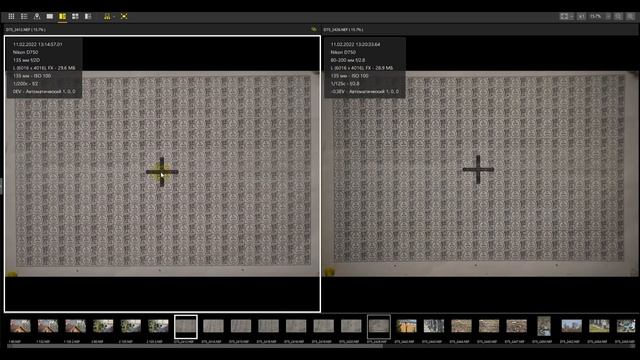Click the left pane date line 11.02.2022 13:14

click(x=38, y=44)
